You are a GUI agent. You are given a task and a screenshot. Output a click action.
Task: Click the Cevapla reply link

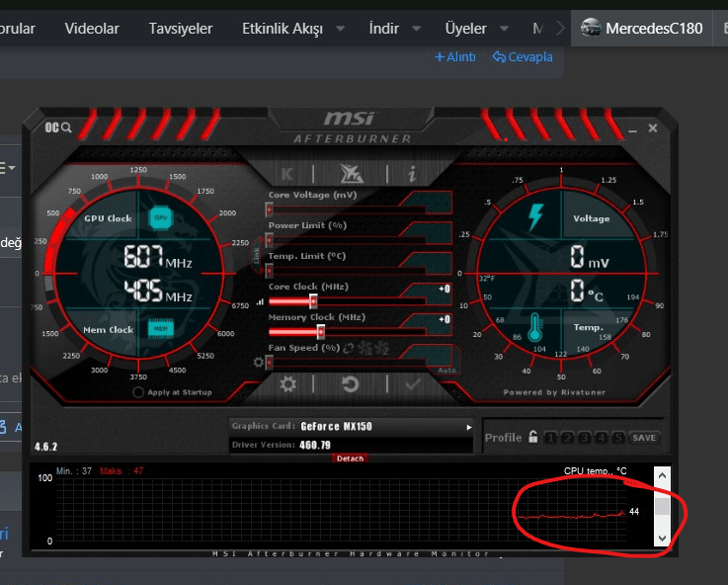coord(523,56)
